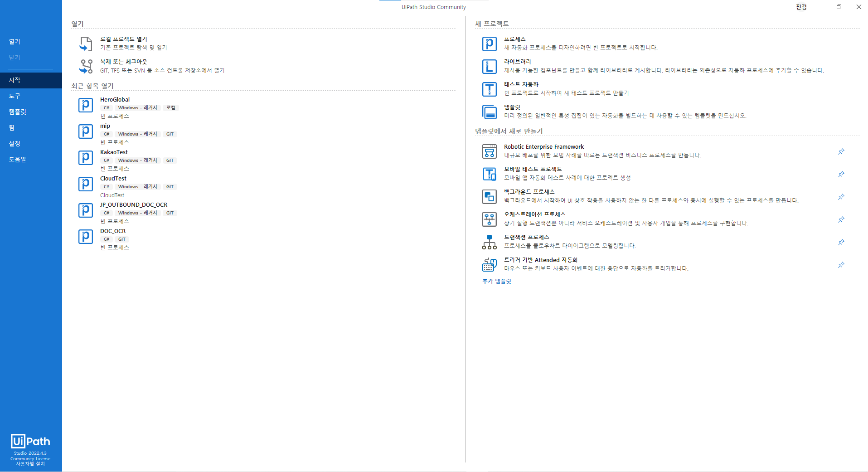This screenshot has width=868, height=472.
Task: Open the mip project icon
Action: pyautogui.click(x=86, y=131)
